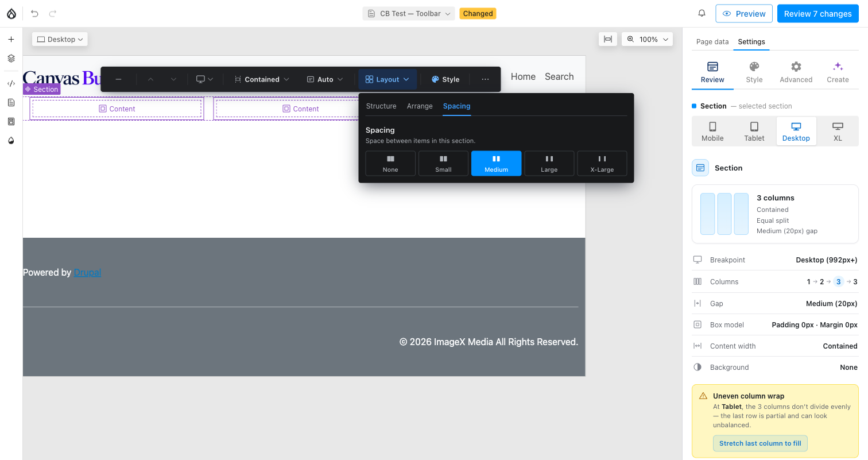
Task: Click the Changed status badge
Action: [x=478, y=14]
